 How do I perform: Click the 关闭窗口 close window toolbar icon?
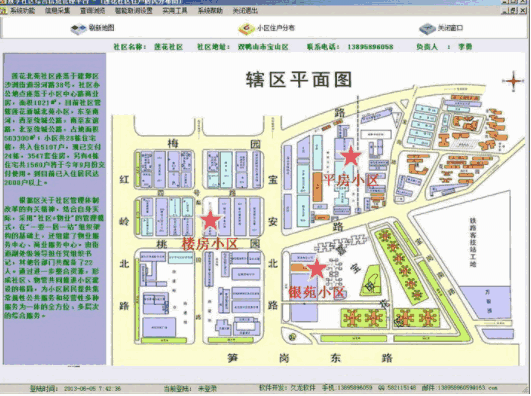427,28
